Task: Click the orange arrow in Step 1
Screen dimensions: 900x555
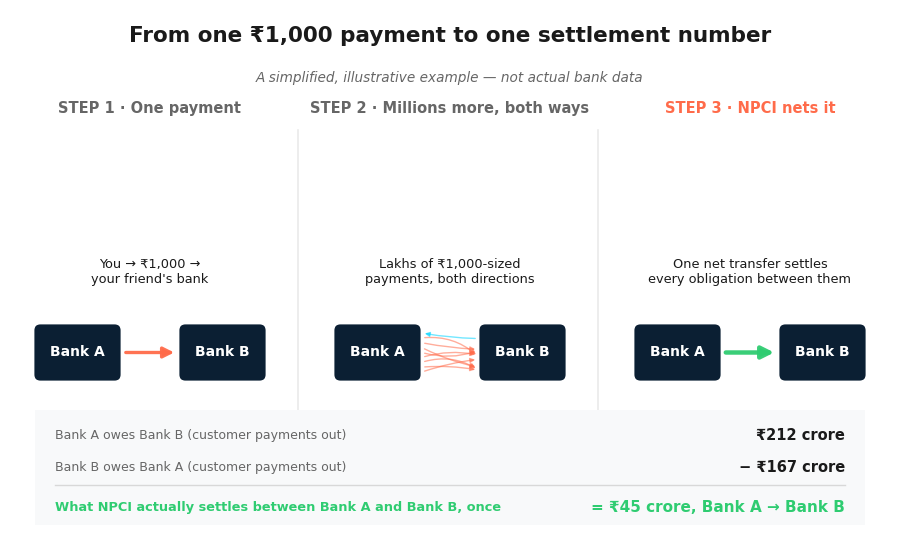Action: pyautogui.click(x=148, y=352)
